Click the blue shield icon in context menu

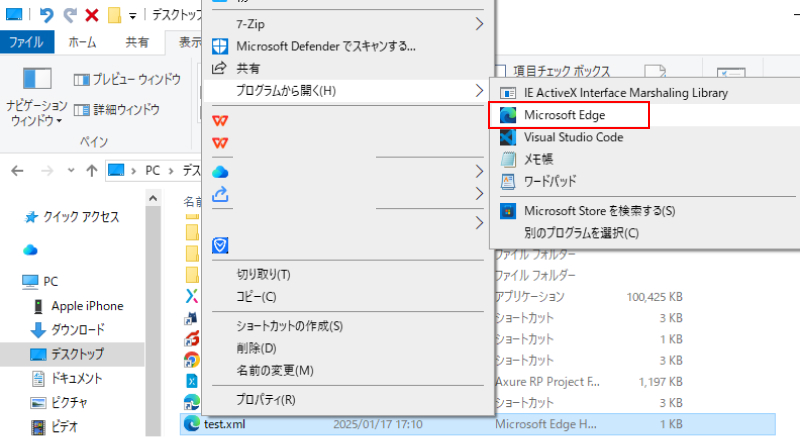(x=220, y=245)
